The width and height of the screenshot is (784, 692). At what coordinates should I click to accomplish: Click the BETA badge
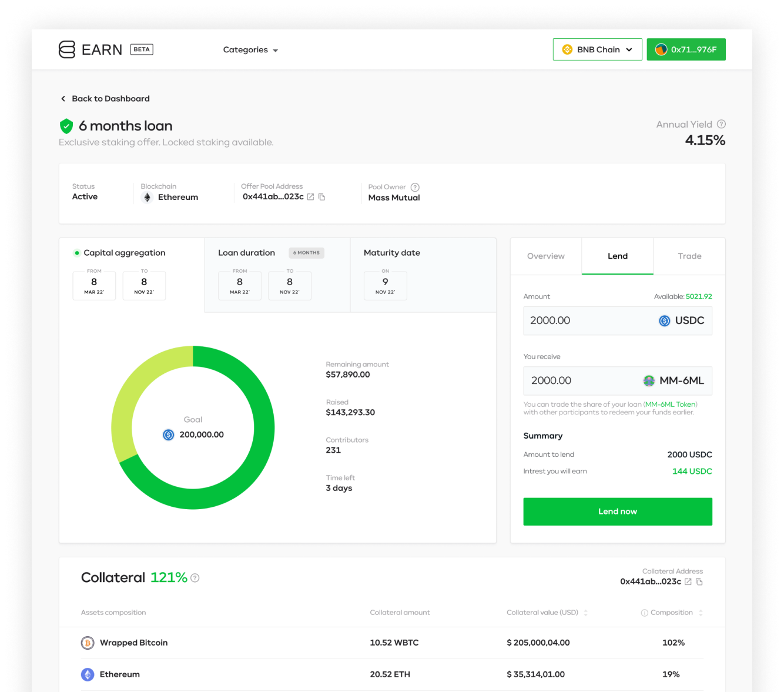pyautogui.click(x=142, y=49)
